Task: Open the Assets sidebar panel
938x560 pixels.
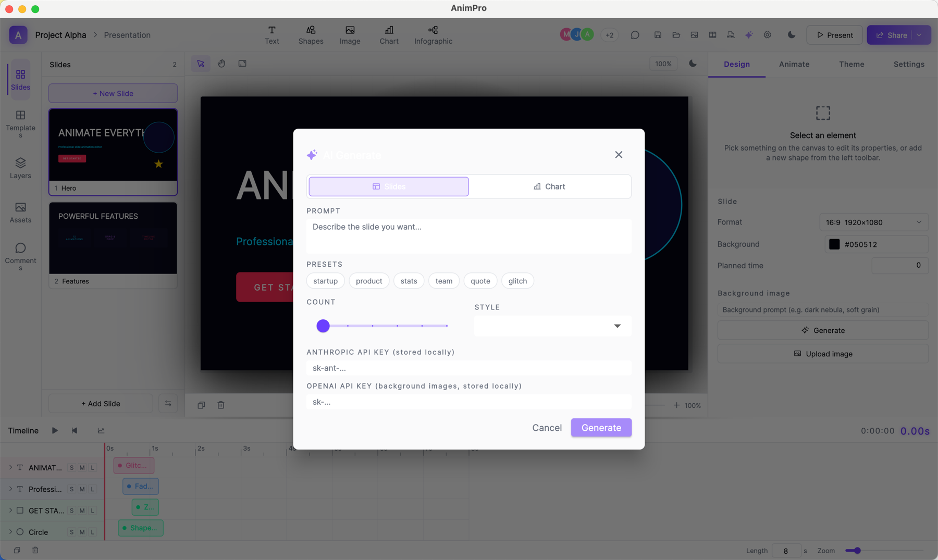Action: [20, 213]
